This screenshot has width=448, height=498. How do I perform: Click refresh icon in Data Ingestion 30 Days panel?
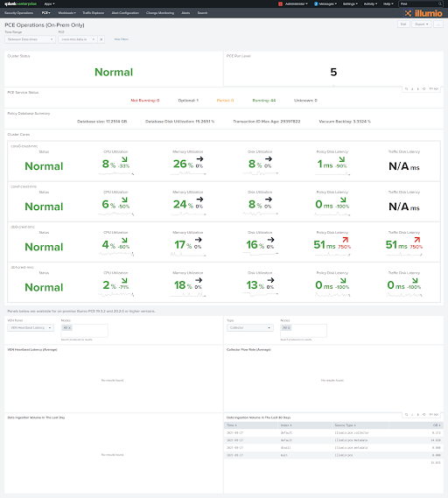click(423, 415)
